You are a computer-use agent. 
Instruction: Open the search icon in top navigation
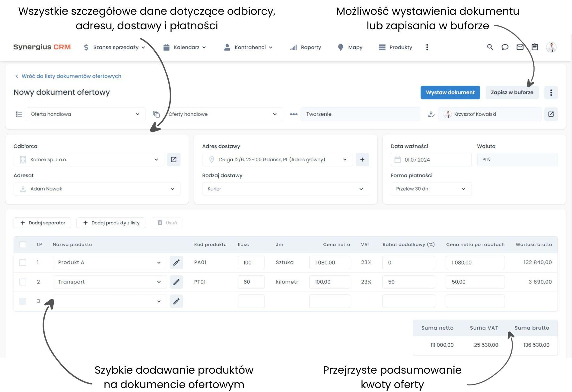(x=490, y=47)
